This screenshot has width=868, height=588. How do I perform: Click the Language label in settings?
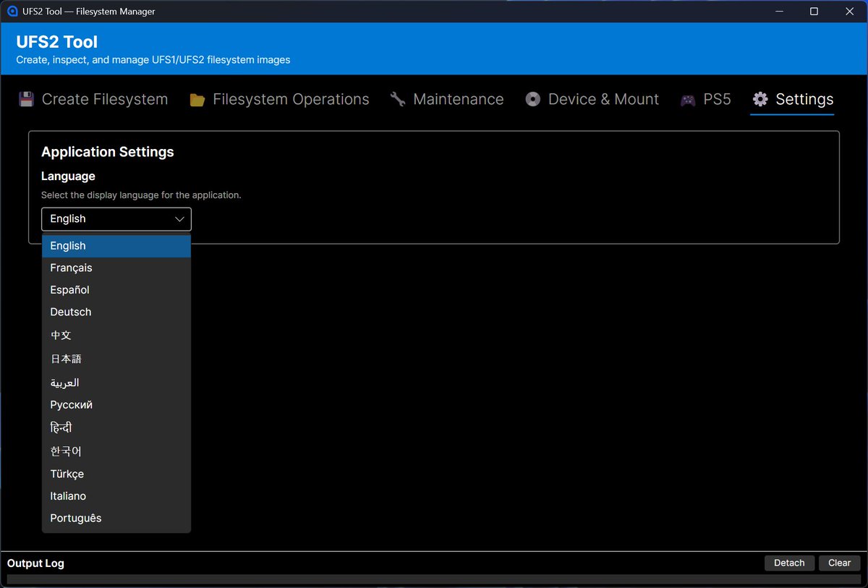pyautogui.click(x=68, y=176)
